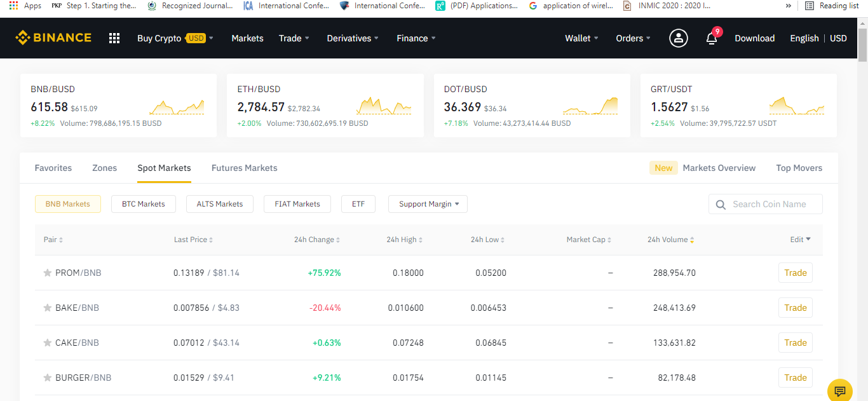Favorite the BURGER/BNB pair star
Screen dimensions: 868x401
(x=47, y=377)
